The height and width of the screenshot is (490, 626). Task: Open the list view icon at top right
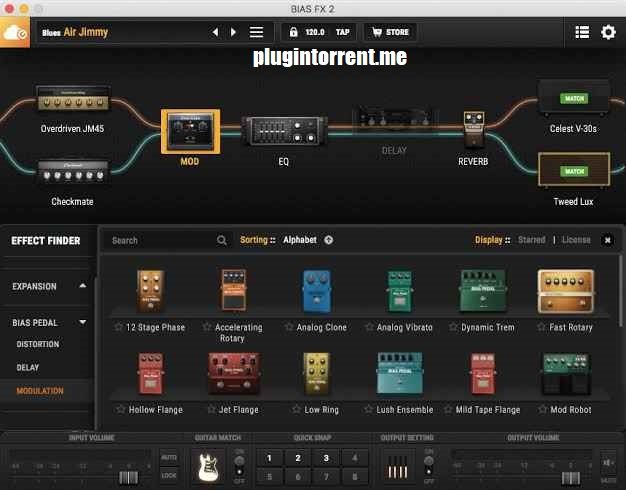tap(582, 32)
